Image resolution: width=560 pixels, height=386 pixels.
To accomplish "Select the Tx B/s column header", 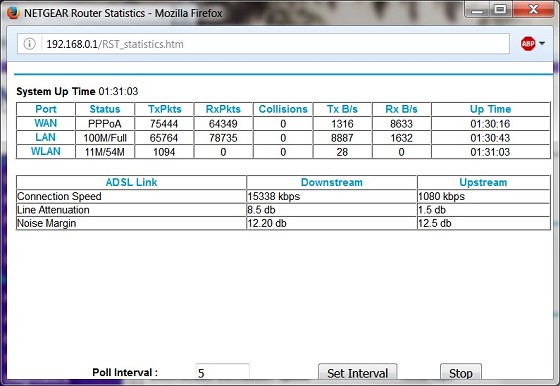I will 342,109.
